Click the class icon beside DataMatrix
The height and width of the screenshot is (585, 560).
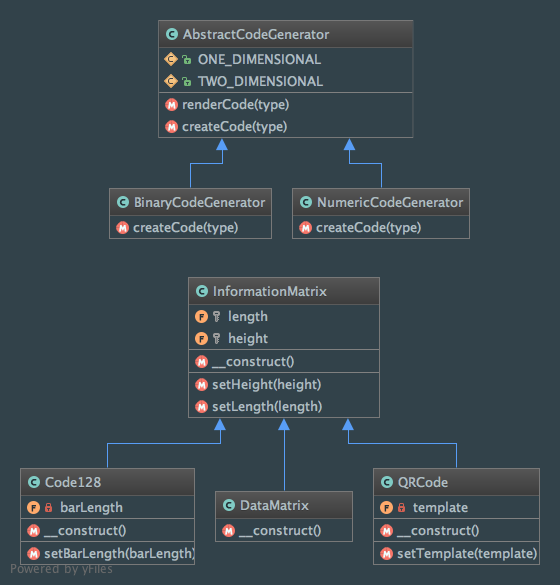pos(229,505)
